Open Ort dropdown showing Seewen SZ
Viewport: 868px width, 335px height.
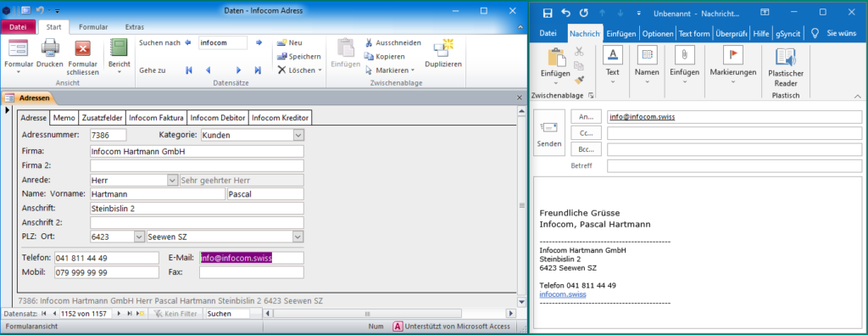(298, 237)
